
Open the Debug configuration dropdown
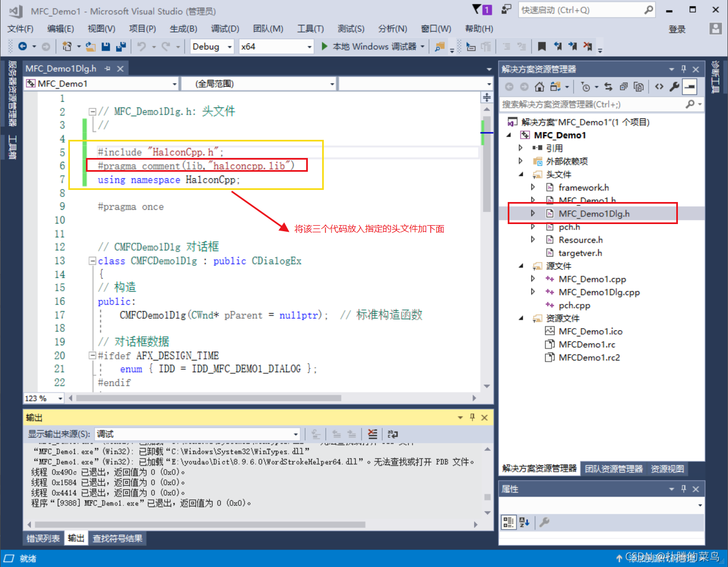tap(230, 47)
